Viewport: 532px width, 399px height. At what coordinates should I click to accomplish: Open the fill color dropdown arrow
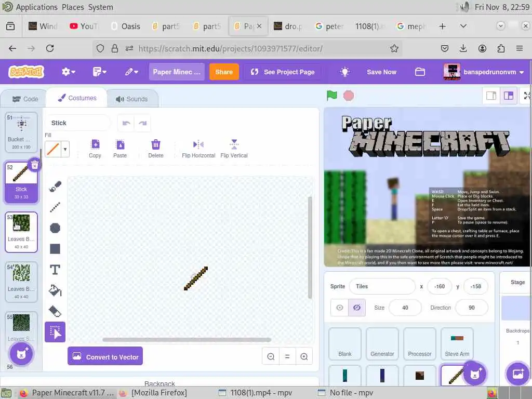click(x=65, y=149)
